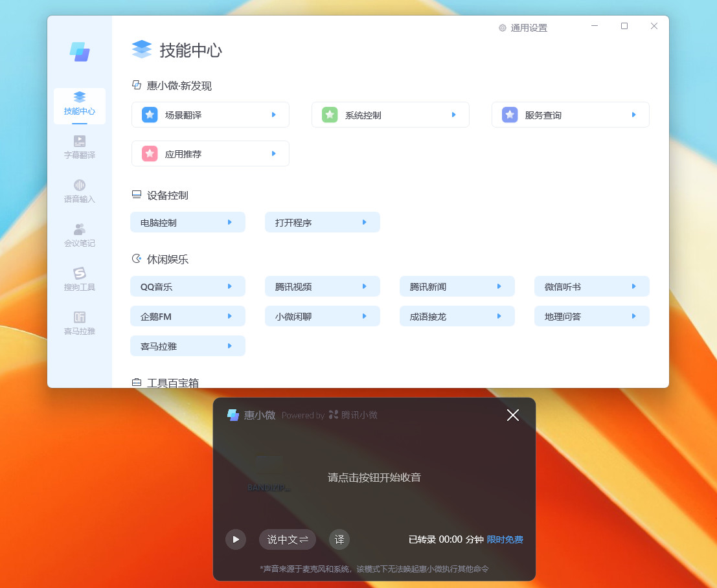Click the blue star icon on 场景翻译
The width and height of the screenshot is (717, 588).
tap(150, 115)
